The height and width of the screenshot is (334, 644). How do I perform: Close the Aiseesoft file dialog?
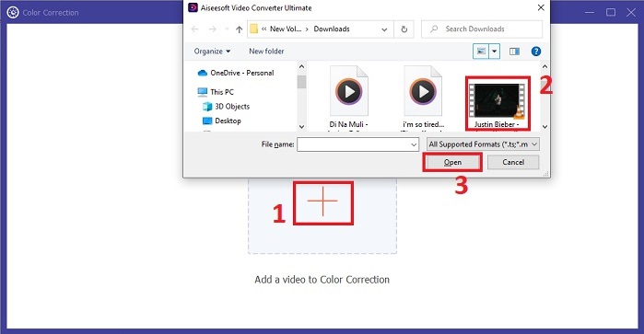coord(541,7)
